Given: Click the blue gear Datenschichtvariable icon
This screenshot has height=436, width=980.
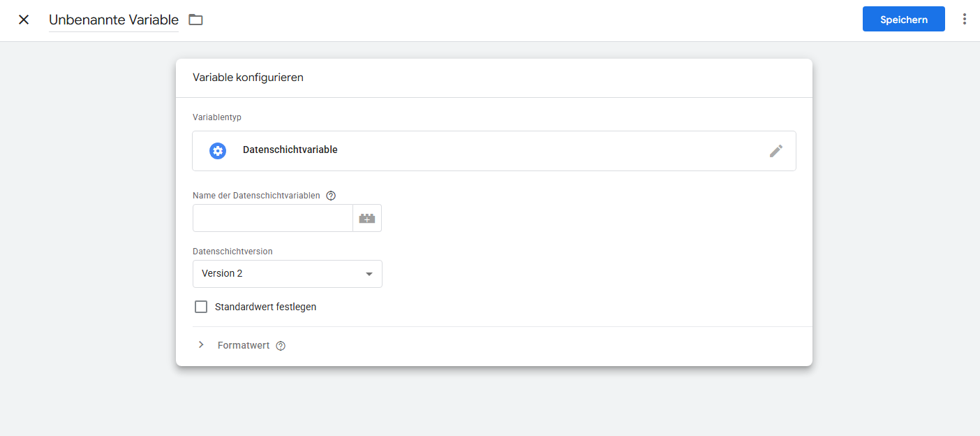Looking at the screenshot, I should tap(218, 151).
